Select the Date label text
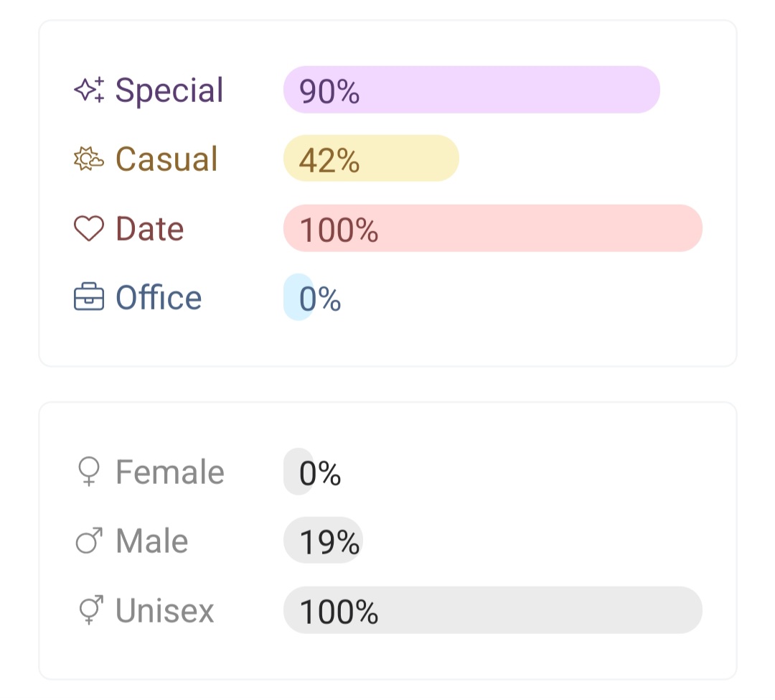This screenshot has width=775, height=700. click(x=149, y=229)
